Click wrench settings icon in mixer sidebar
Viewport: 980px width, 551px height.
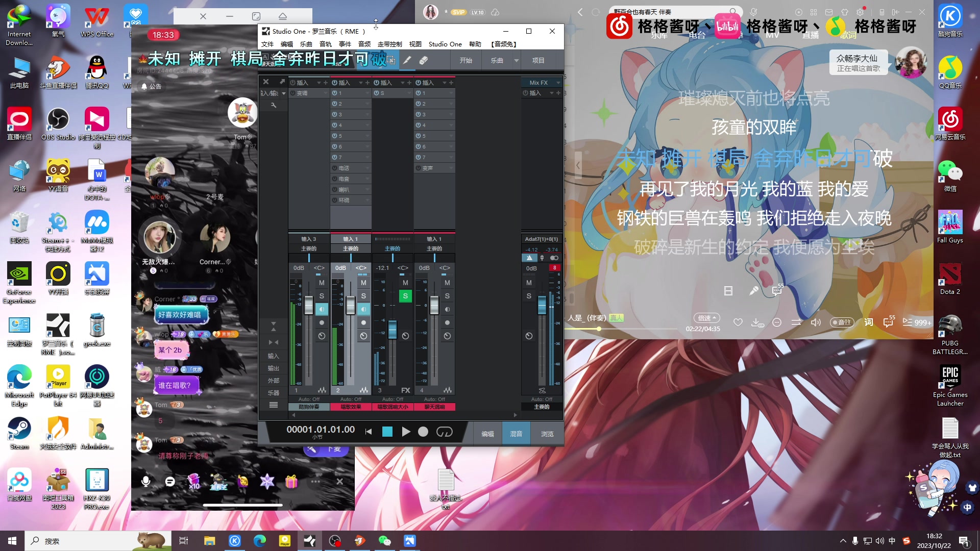(x=274, y=105)
